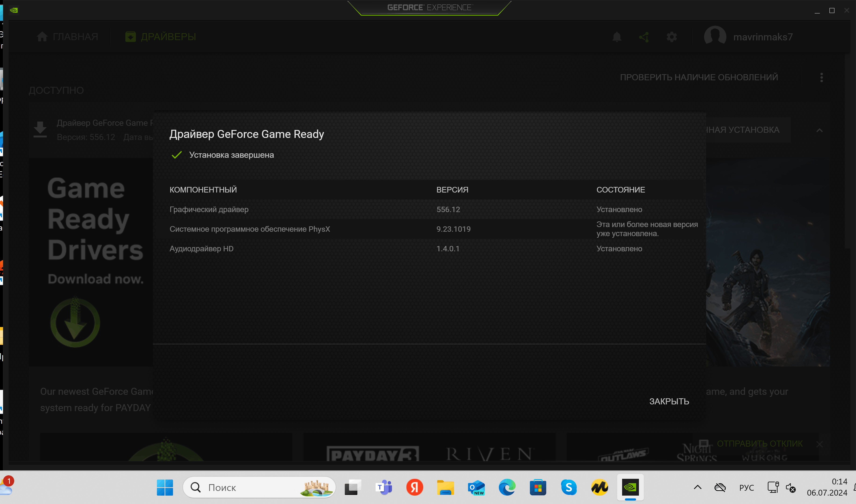The image size is (856, 504).
Task: Click the green check mark icon
Action: 177,155
